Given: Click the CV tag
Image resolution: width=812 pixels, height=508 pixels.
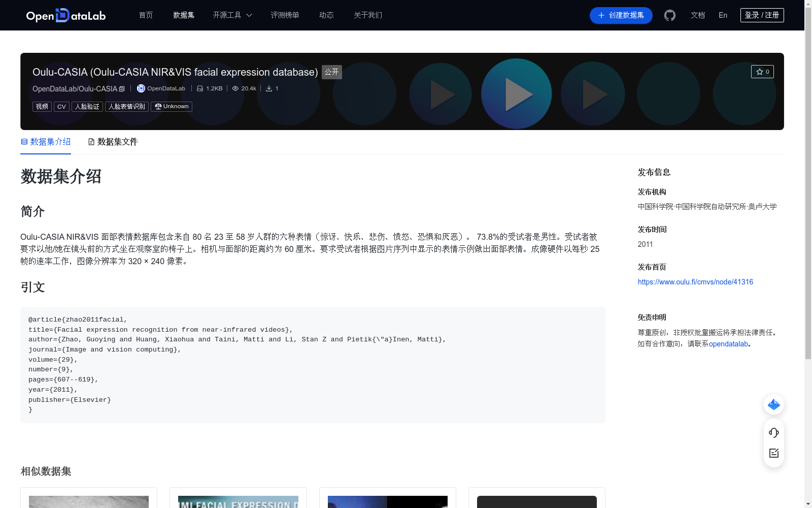Looking at the screenshot, I should [x=61, y=107].
